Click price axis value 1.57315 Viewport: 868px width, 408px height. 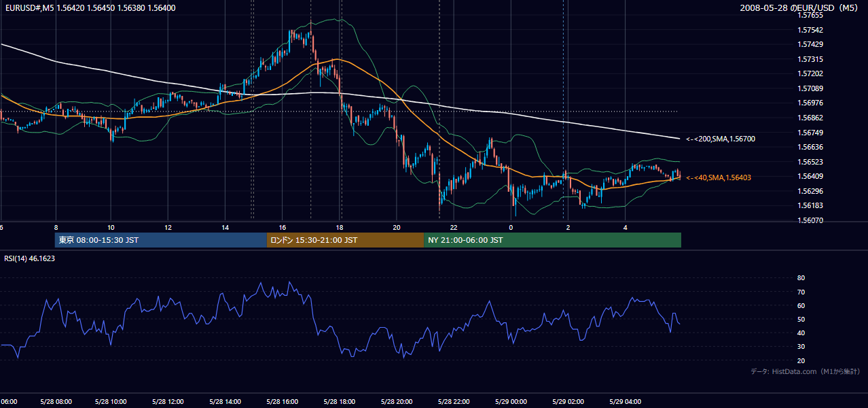(810, 59)
